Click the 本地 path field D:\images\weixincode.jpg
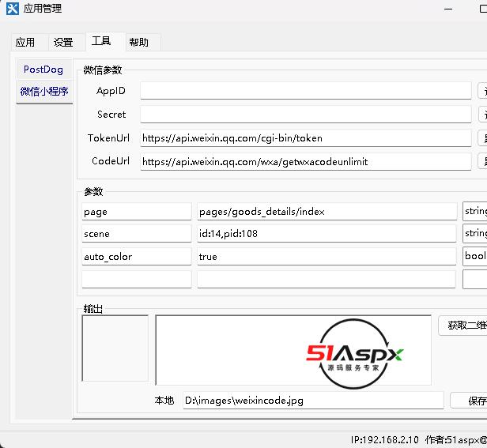This screenshot has width=487, height=448. [313, 401]
